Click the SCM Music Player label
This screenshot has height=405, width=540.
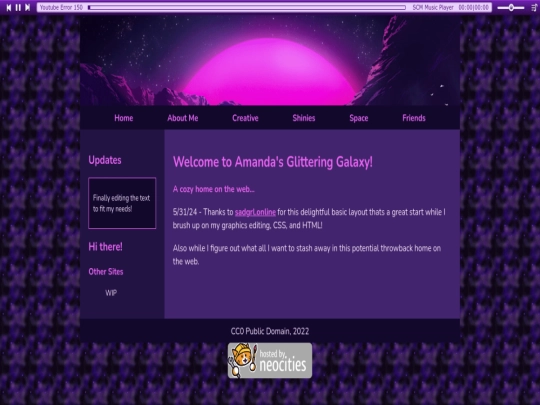[433, 8]
